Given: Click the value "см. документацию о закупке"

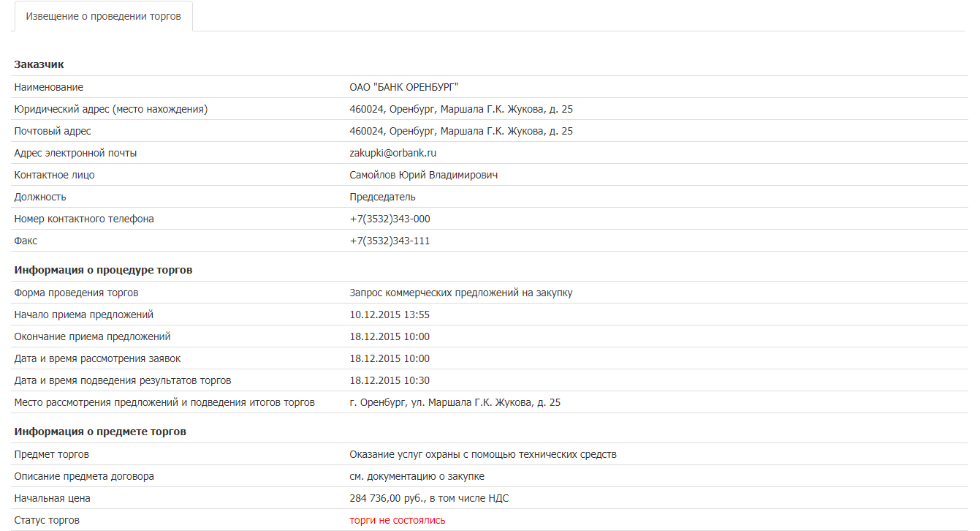Looking at the screenshot, I should (417, 476).
